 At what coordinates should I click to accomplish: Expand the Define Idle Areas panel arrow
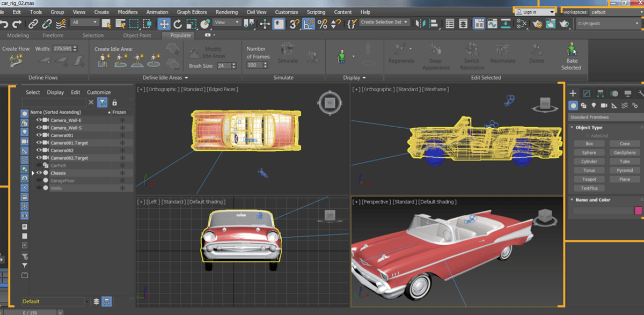(x=186, y=78)
